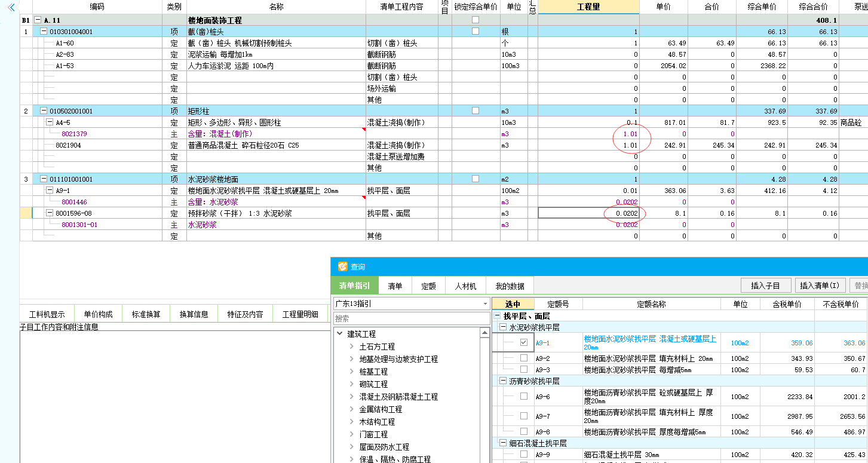Open the 工料机显示 tab
The width and height of the screenshot is (868, 463).
pos(47,314)
